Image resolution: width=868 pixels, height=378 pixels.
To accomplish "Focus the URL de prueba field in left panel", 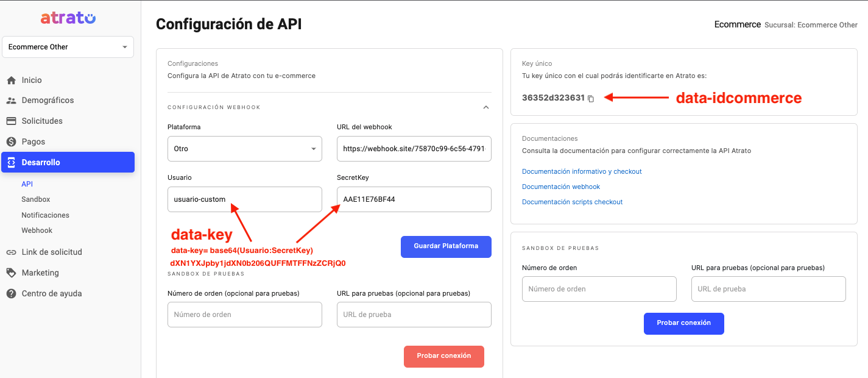I will coord(414,315).
